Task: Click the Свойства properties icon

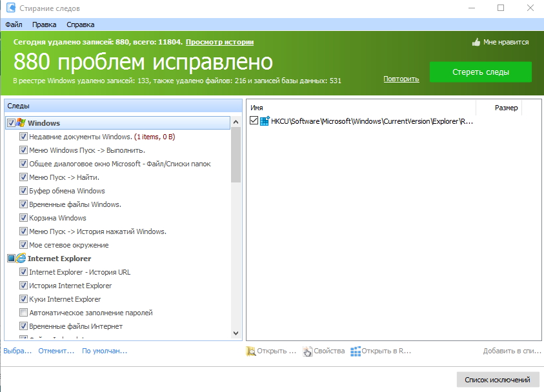Action: click(x=307, y=351)
